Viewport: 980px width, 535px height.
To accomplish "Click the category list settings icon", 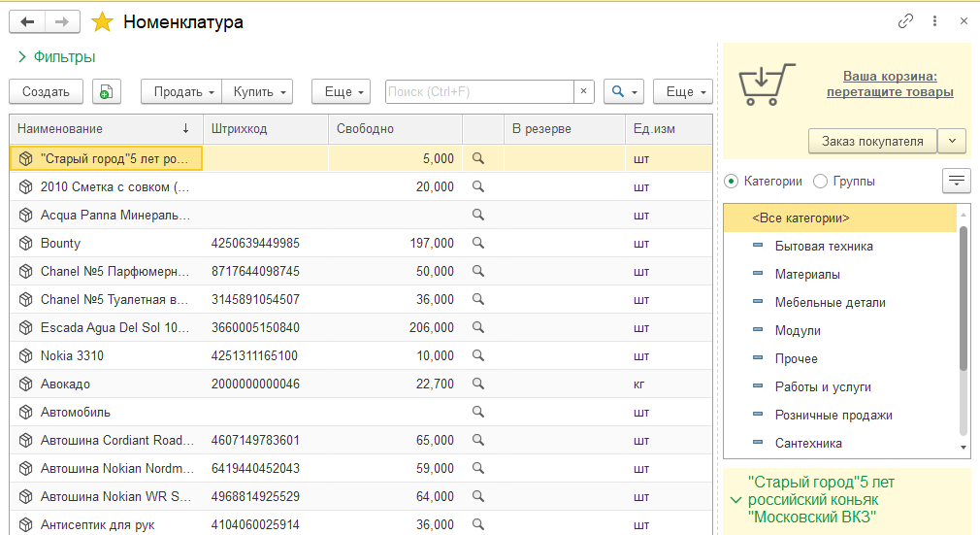I will coord(956,181).
